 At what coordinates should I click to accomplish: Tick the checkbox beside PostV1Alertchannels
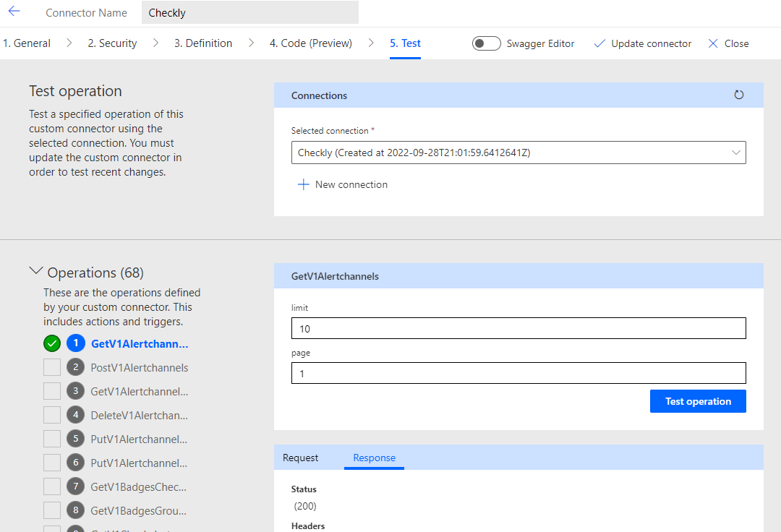(x=52, y=367)
